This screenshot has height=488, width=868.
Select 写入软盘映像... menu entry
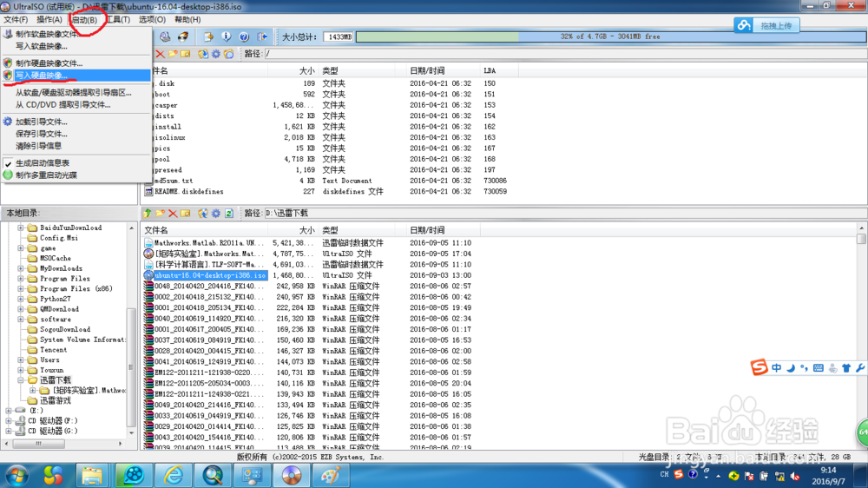76,47
